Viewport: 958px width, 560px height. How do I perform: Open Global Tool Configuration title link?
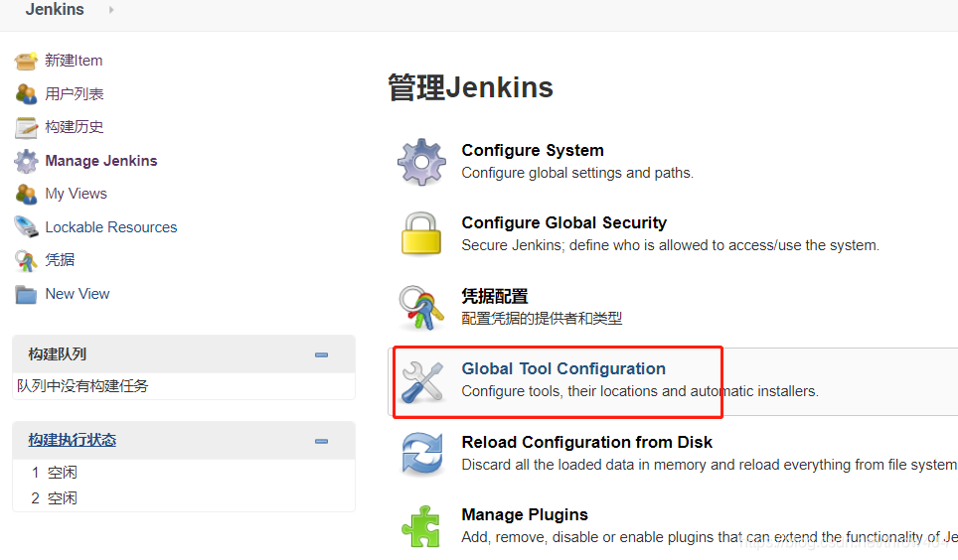click(563, 368)
